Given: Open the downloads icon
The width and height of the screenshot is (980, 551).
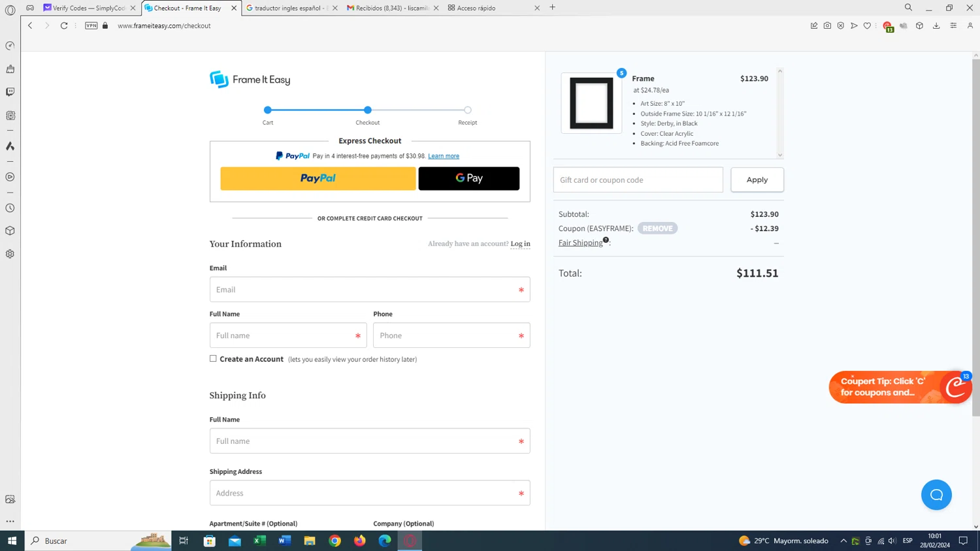Looking at the screenshot, I should click(936, 25).
